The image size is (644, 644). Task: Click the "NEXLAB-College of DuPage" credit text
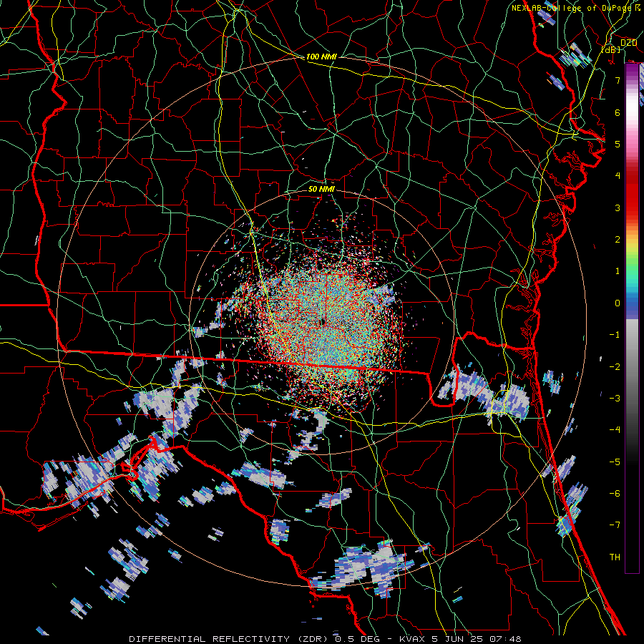pyautogui.click(x=571, y=8)
